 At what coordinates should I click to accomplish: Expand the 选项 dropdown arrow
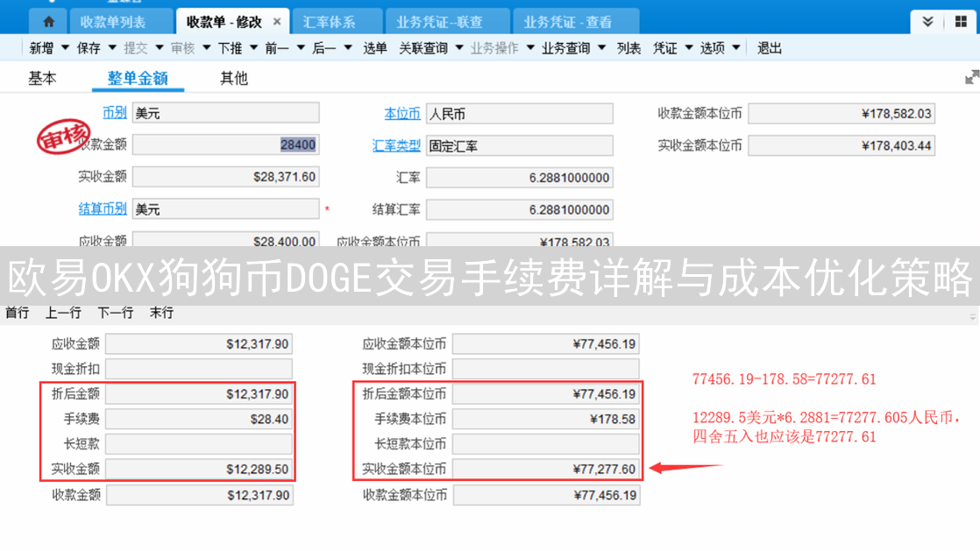pyautogui.click(x=736, y=48)
